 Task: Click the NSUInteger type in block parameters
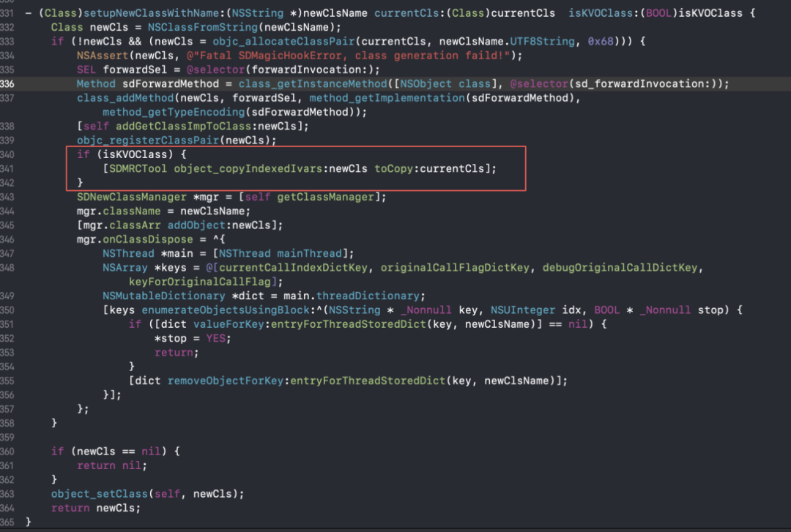pyautogui.click(x=523, y=310)
